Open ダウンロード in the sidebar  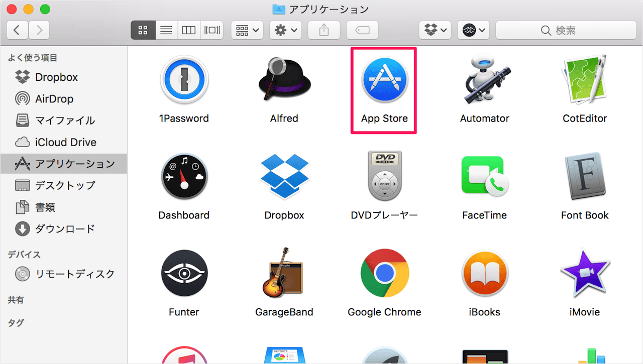pyautogui.click(x=63, y=229)
